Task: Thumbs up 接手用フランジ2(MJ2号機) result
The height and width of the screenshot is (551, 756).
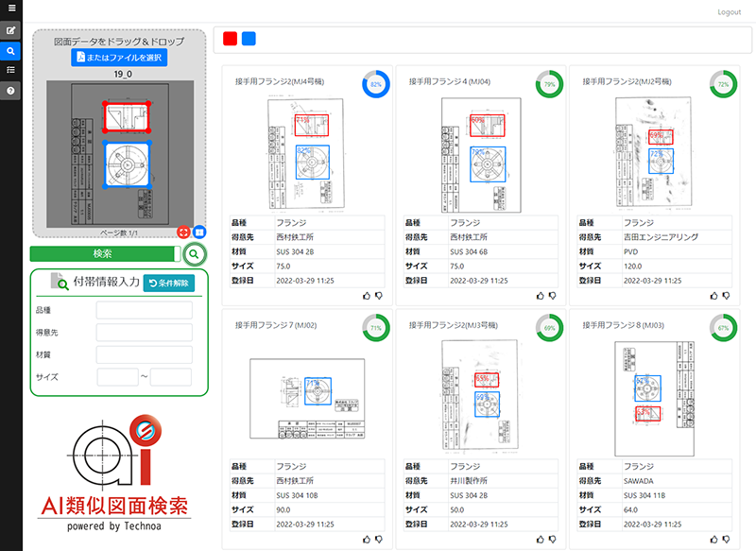Action: point(713,296)
